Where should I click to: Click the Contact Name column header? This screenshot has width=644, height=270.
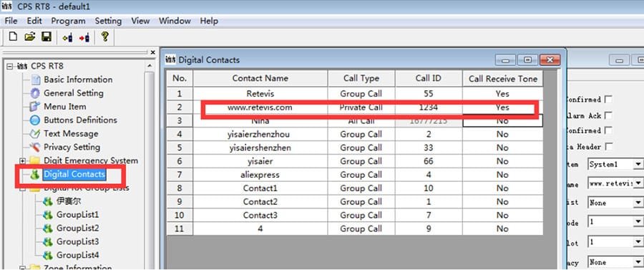click(x=260, y=79)
